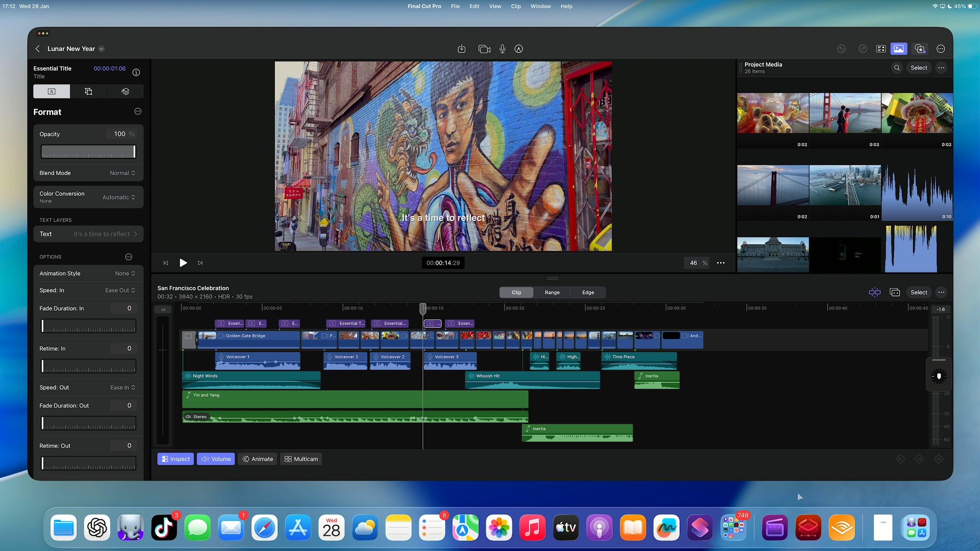The width and height of the screenshot is (980, 551).
Task: Open the Speed: Out Ease In dropdown
Action: tap(122, 387)
